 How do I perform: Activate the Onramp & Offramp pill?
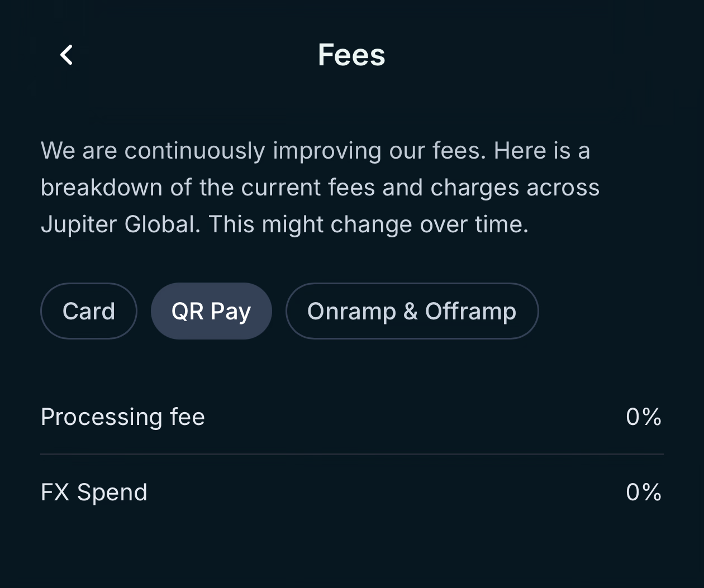tap(412, 311)
